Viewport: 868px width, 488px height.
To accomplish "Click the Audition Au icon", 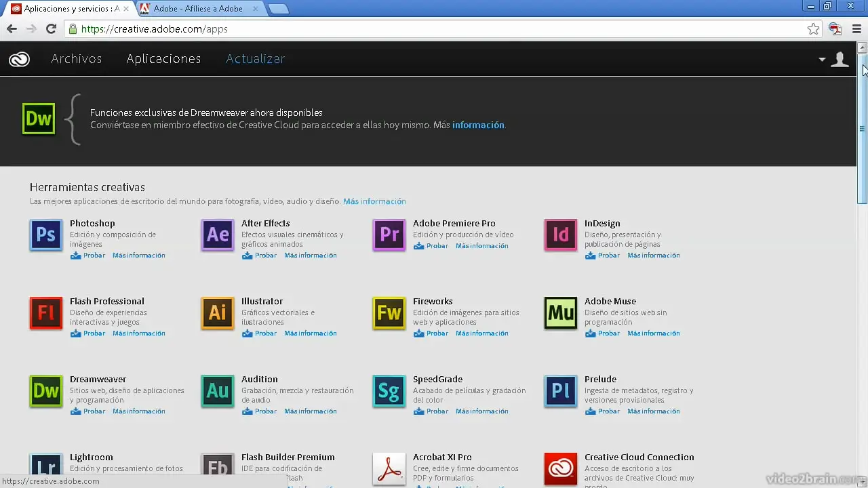I will click(x=218, y=390).
